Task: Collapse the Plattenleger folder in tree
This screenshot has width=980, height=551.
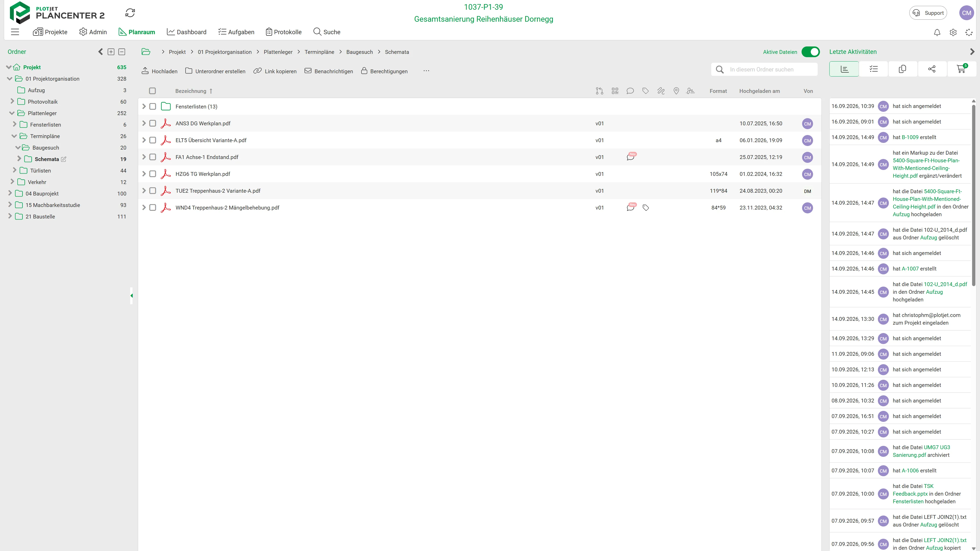Action: point(12,113)
